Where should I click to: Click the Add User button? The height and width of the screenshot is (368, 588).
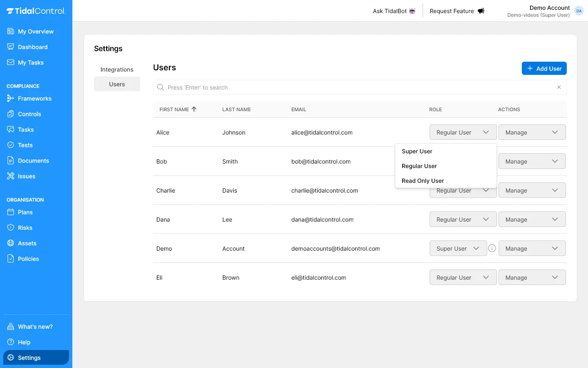(544, 69)
